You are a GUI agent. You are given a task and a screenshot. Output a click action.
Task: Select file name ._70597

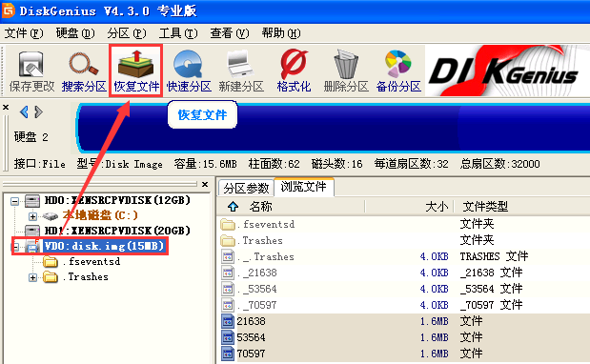pos(257,305)
